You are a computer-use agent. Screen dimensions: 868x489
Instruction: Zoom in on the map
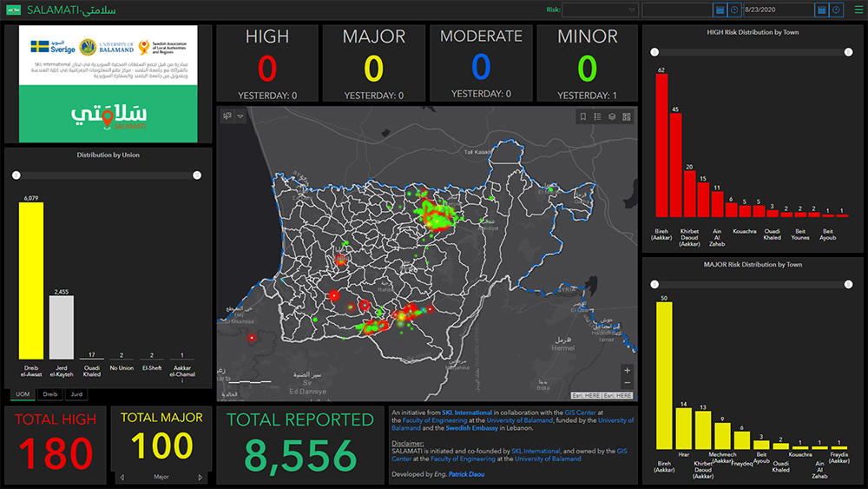point(627,371)
